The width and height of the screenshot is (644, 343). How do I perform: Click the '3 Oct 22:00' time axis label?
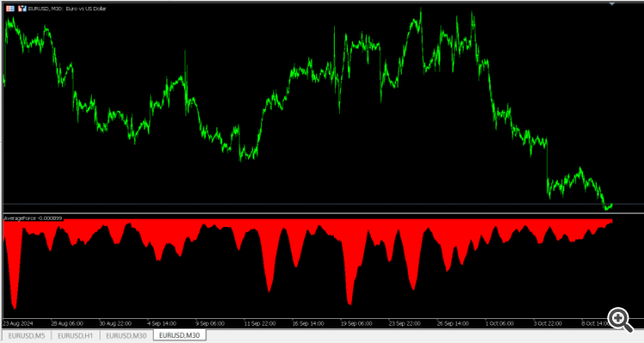548,324
